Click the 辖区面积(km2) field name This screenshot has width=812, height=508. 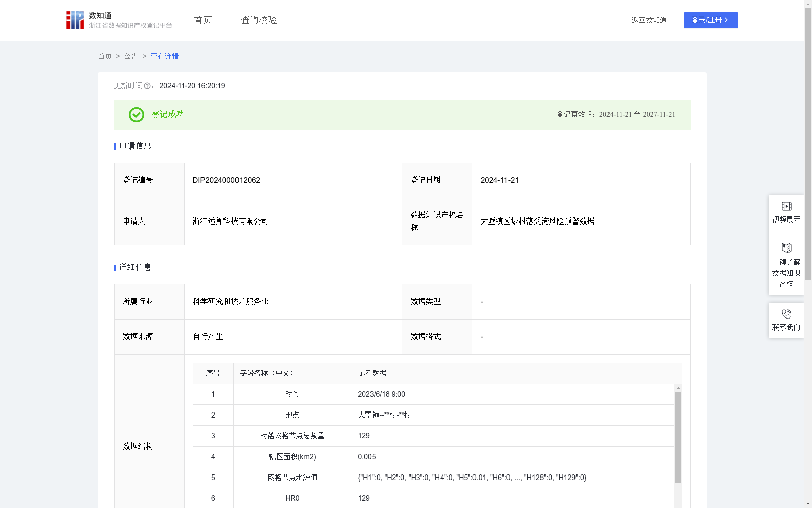tap(292, 457)
